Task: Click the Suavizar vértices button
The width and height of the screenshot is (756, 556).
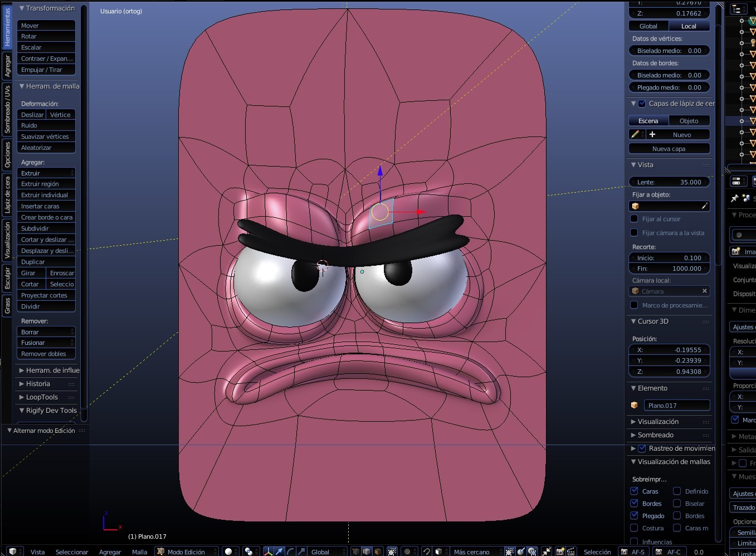Action: pos(46,136)
